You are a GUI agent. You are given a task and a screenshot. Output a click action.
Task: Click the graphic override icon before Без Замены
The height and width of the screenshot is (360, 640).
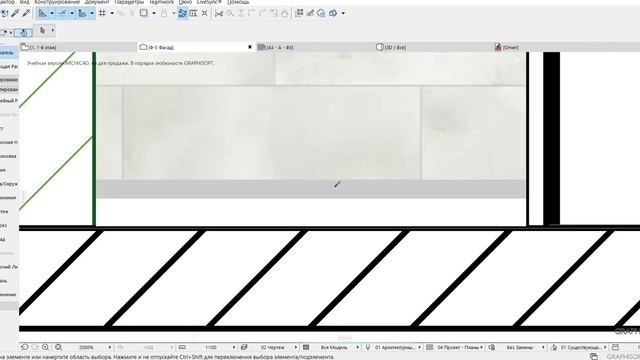pyautogui.click(x=491, y=347)
